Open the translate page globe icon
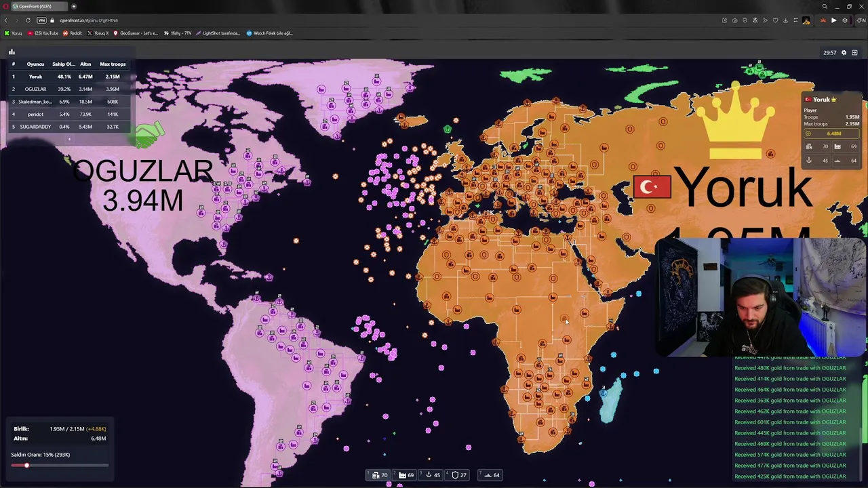This screenshot has width=868, height=488. tap(755, 20)
